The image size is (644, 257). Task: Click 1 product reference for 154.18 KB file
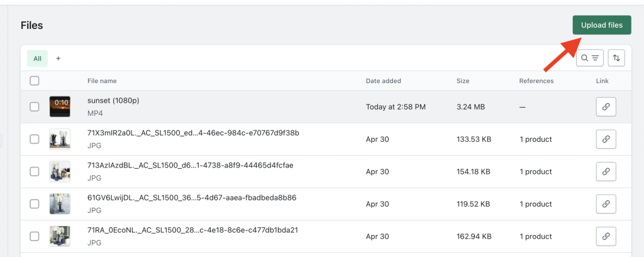[x=536, y=171]
